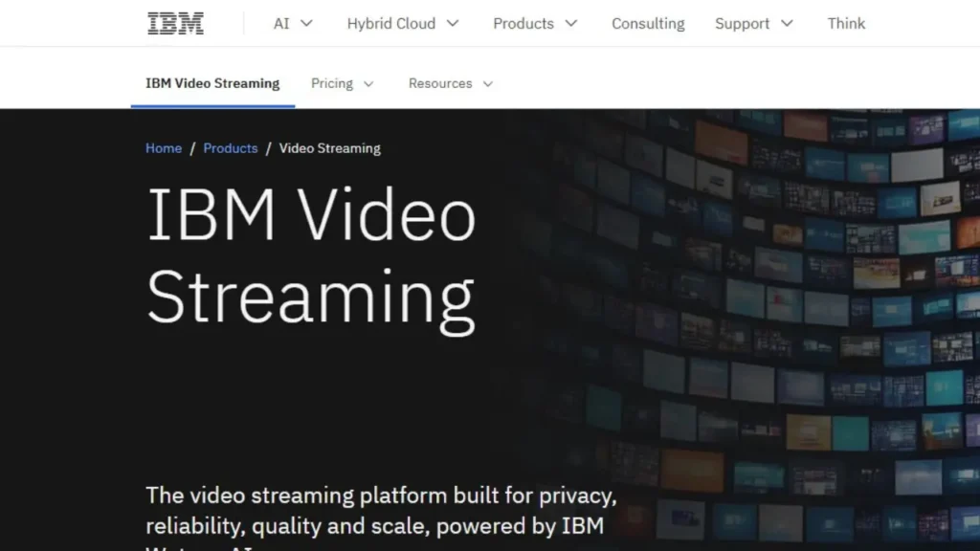Expand the Hybrid Cloud chevron
Image resolution: width=980 pixels, height=551 pixels.
[453, 23]
